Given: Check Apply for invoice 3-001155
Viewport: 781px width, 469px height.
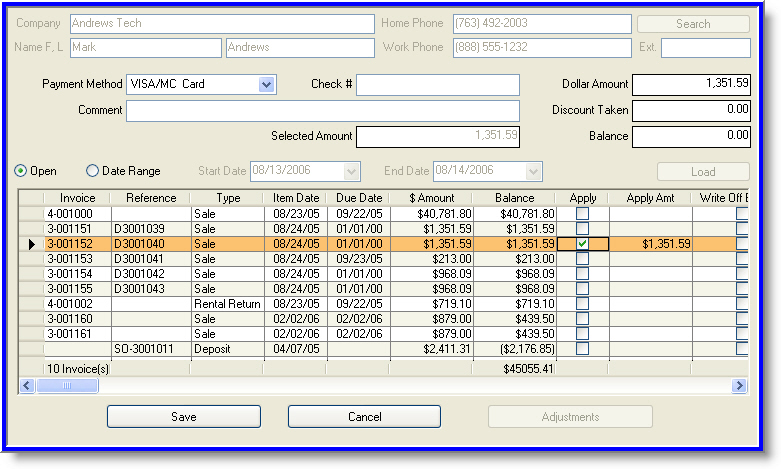Looking at the screenshot, I should 582,288.
